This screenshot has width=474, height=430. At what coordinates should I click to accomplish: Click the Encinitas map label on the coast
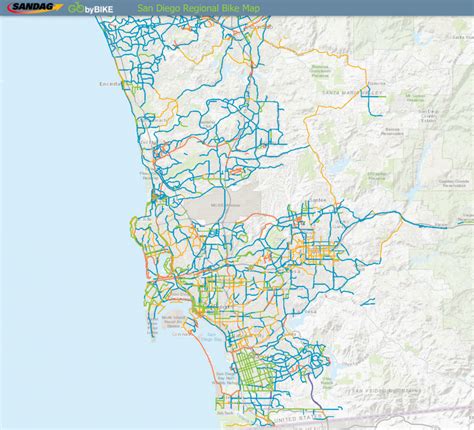click(x=110, y=84)
